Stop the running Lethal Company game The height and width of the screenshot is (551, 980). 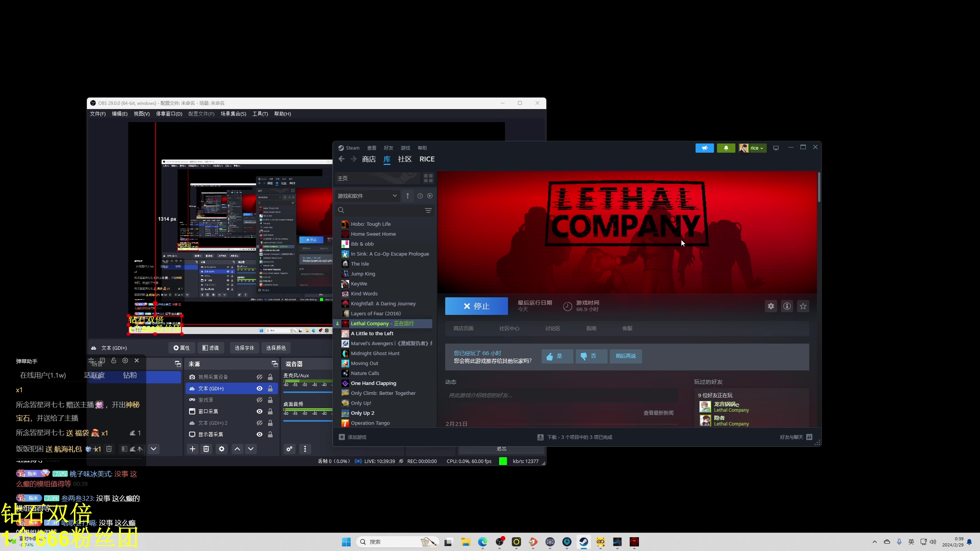(x=476, y=306)
